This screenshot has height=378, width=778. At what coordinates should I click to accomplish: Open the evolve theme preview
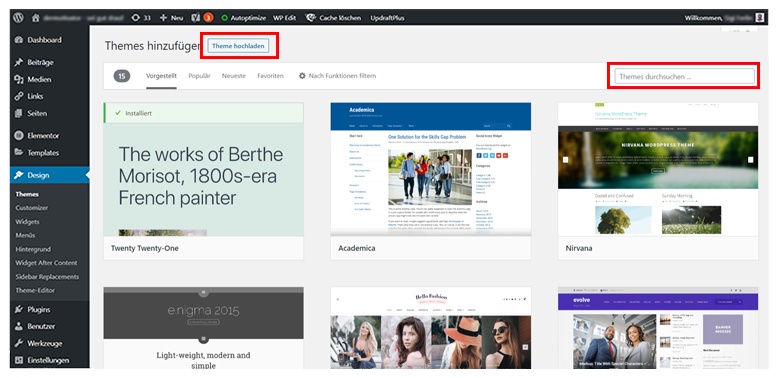point(658,327)
